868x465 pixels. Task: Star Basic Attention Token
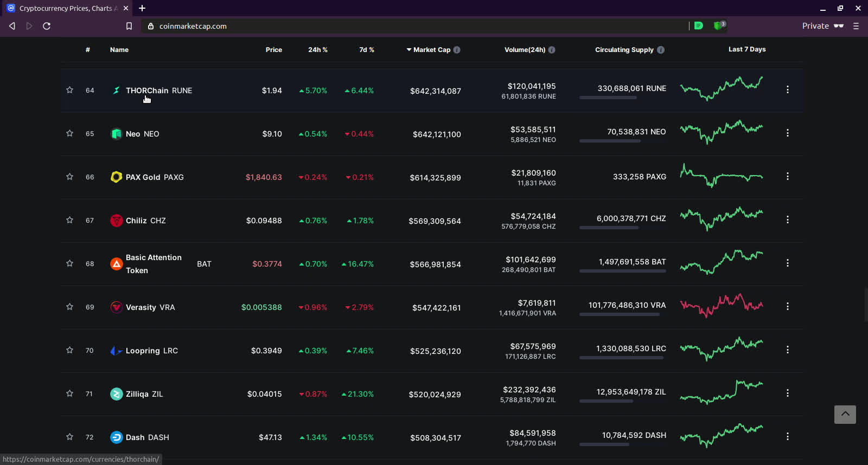[x=69, y=263]
